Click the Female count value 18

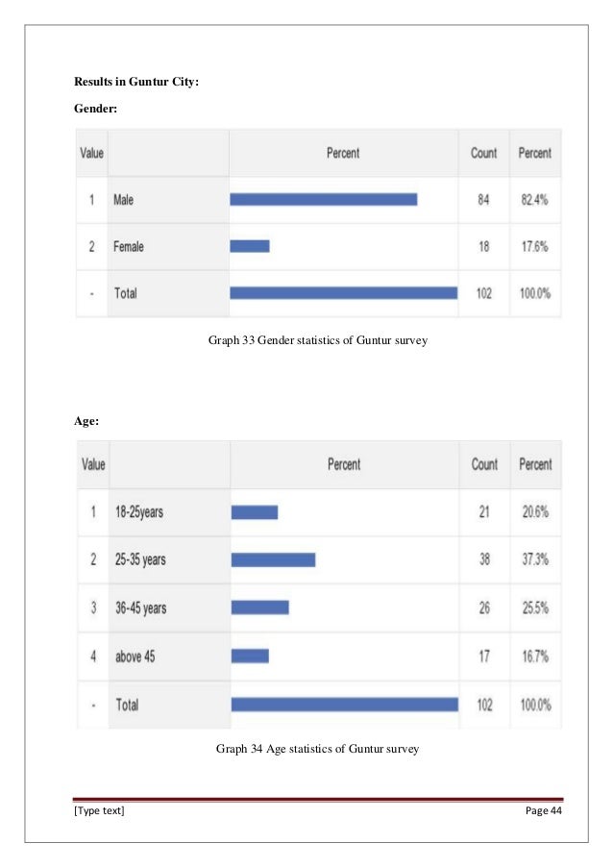[483, 247]
